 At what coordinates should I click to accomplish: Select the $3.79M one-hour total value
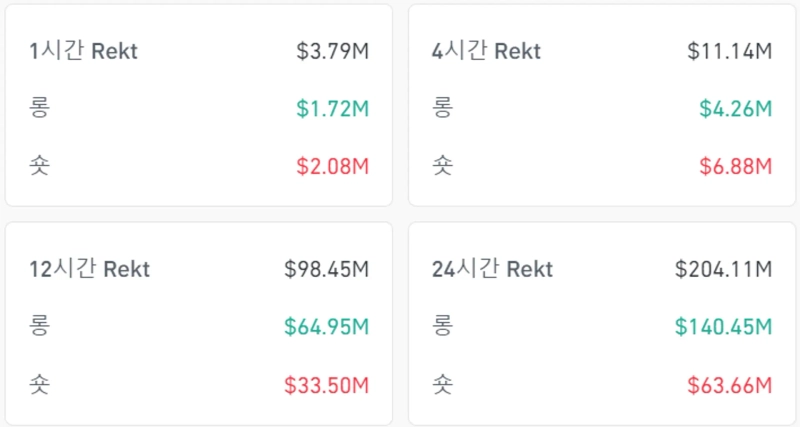tap(332, 51)
